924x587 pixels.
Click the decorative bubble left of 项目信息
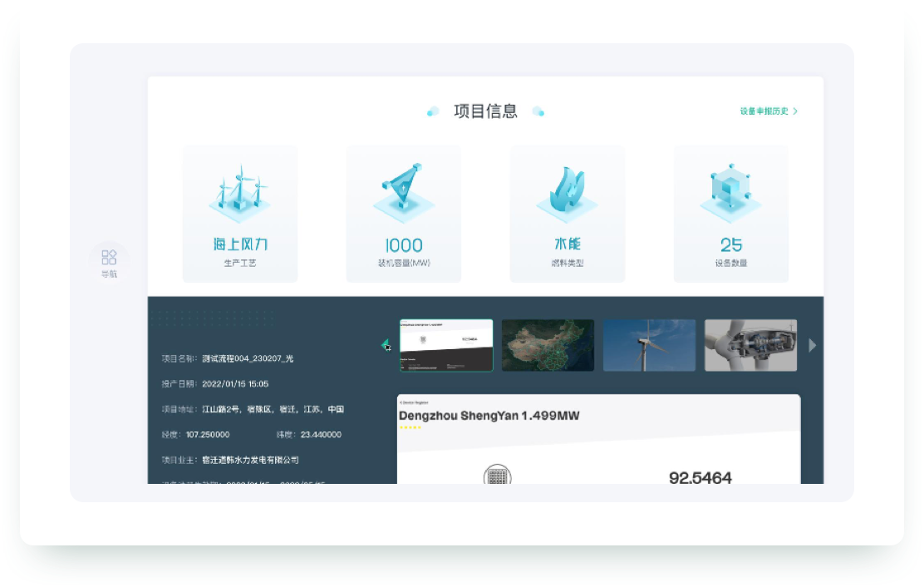coord(432,111)
